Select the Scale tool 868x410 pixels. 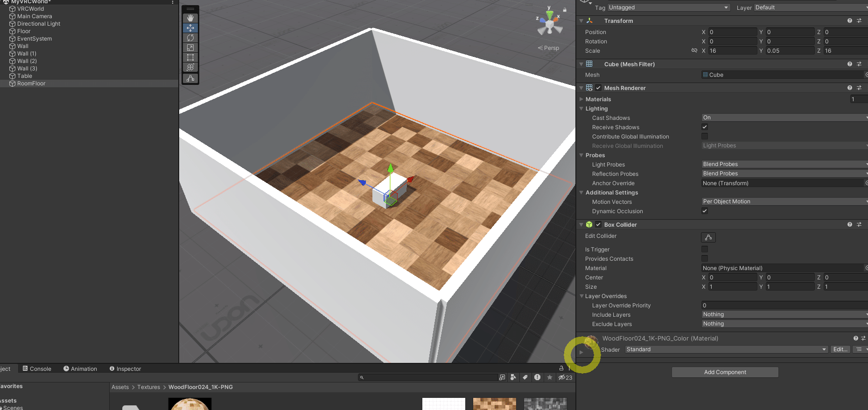click(x=190, y=48)
